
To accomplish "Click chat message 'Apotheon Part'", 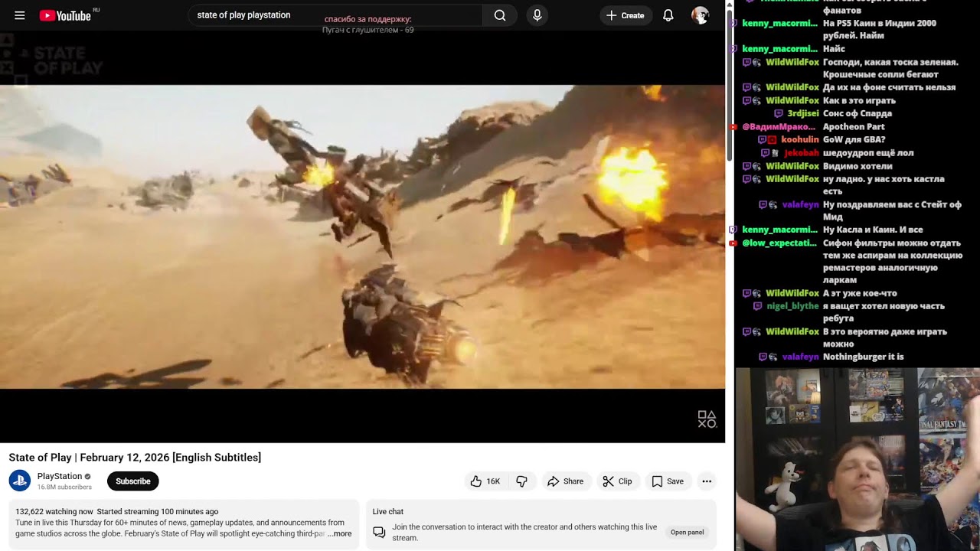I will click(854, 126).
